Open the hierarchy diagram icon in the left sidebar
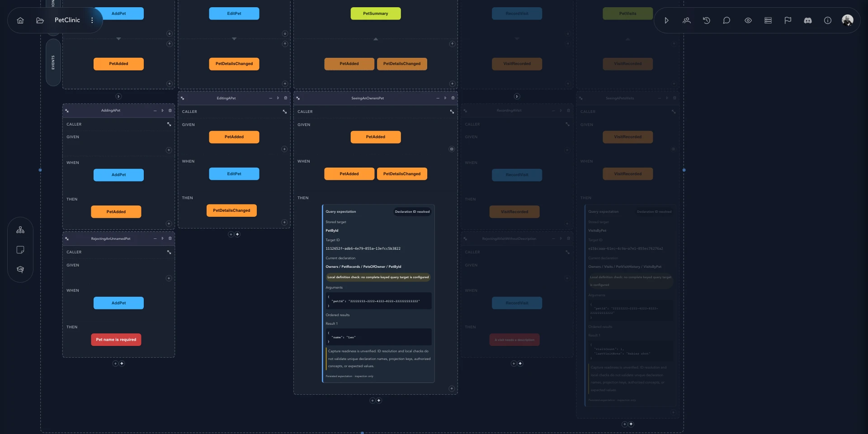This screenshot has height=434, width=868. coord(20,230)
